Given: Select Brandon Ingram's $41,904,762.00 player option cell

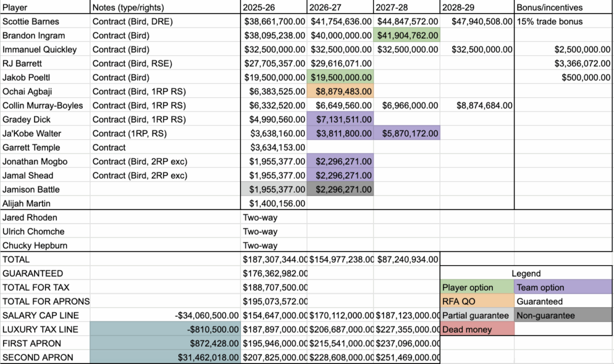Looking at the screenshot, I should [x=407, y=35].
